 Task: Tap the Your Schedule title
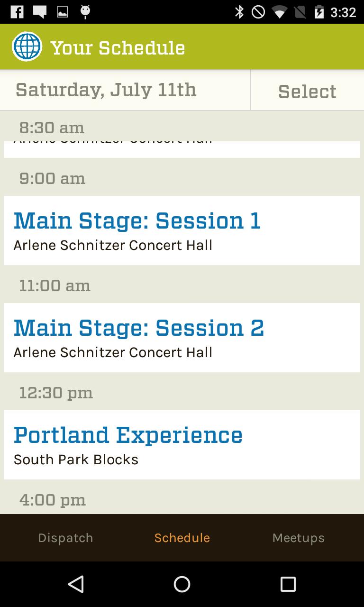pyautogui.click(x=118, y=47)
